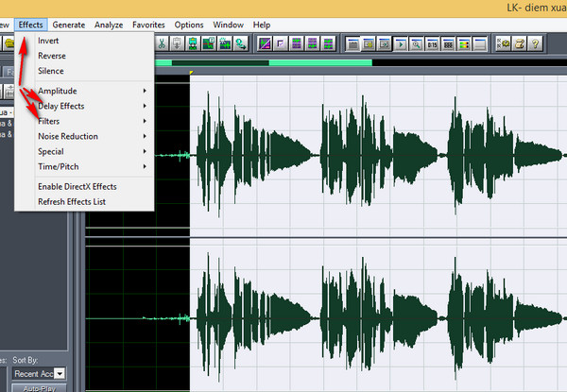Expand the Amplitude submenu
This screenshot has height=392, width=567.
pos(84,91)
